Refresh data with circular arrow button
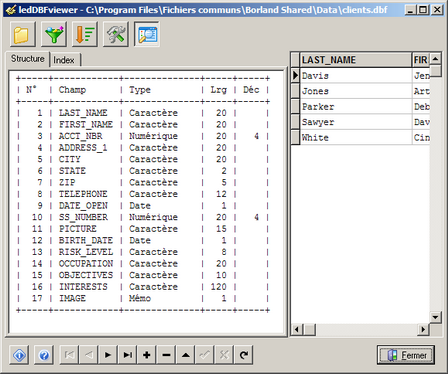 [x=244, y=355]
